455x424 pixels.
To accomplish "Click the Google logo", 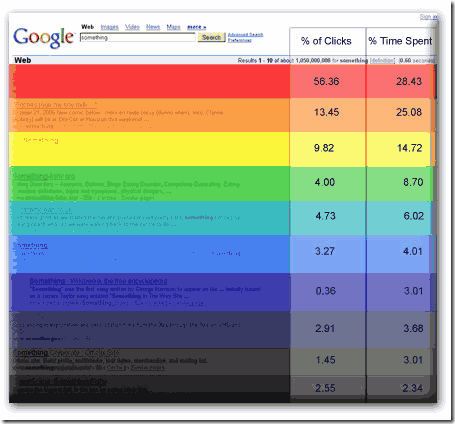I will click(43, 37).
